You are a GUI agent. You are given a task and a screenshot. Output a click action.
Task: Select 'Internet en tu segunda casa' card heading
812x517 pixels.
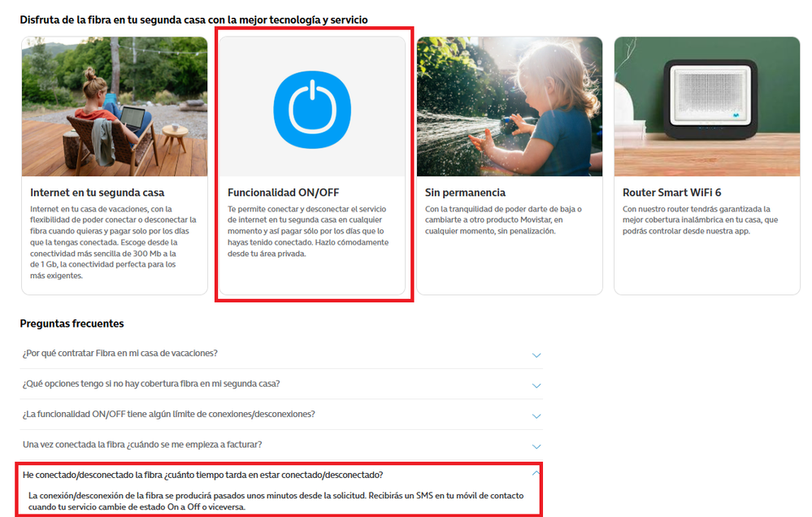pos(98,193)
